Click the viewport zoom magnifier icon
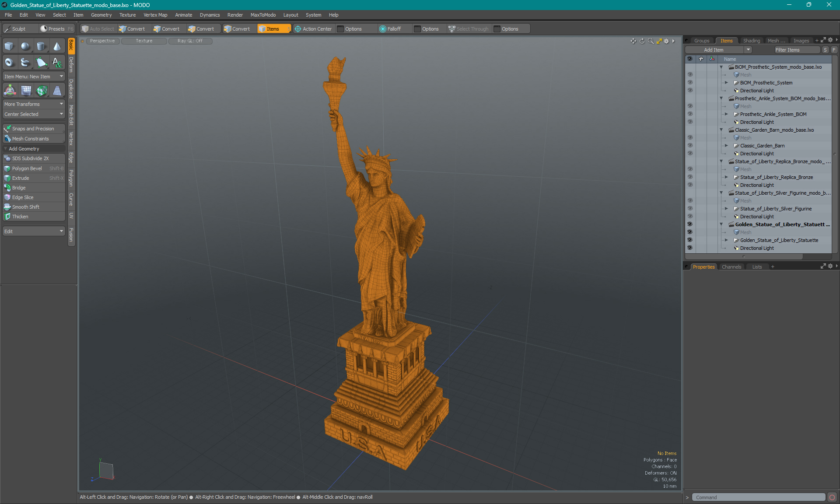 click(x=651, y=41)
